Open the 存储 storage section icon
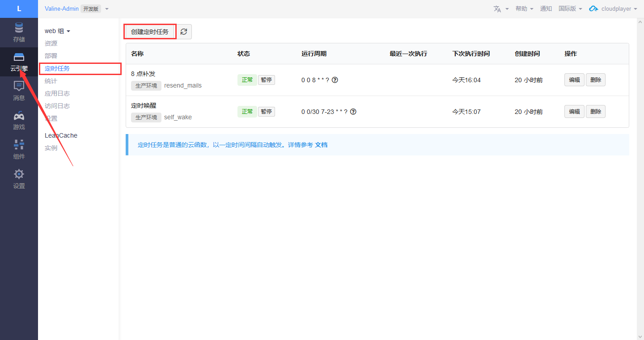 point(19,28)
